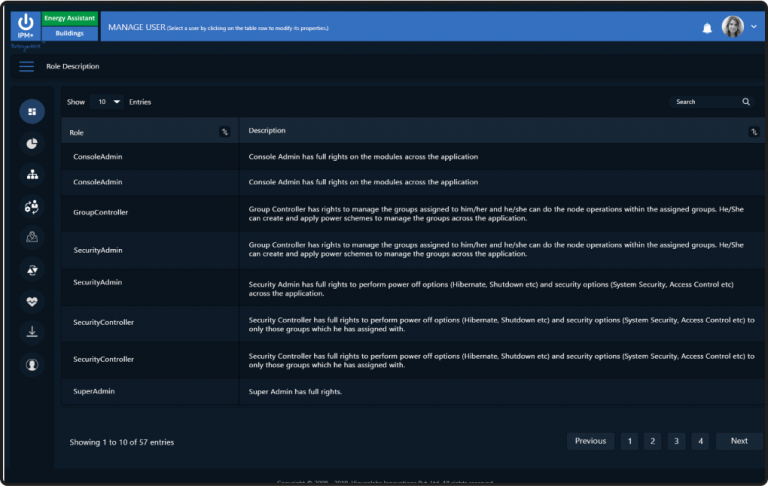Select the heart health icon in sidebar
The height and width of the screenshot is (486, 768).
32,301
